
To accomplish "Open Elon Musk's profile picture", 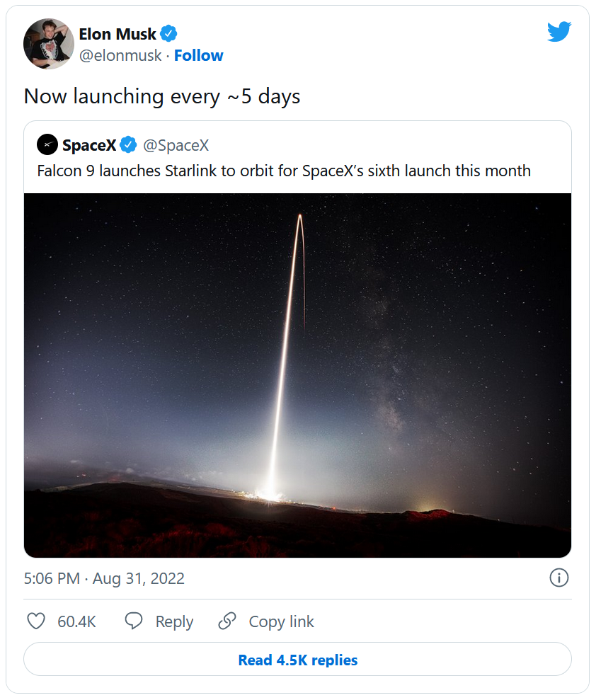I will coord(49,44).
